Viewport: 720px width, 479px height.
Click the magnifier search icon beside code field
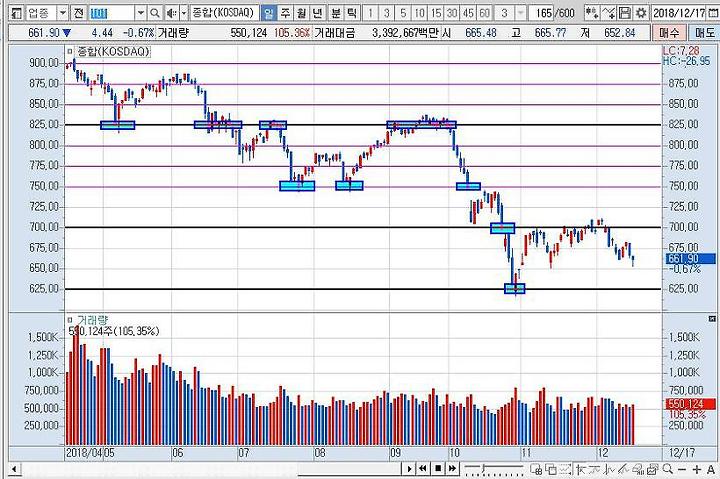(x=155, y=13)
